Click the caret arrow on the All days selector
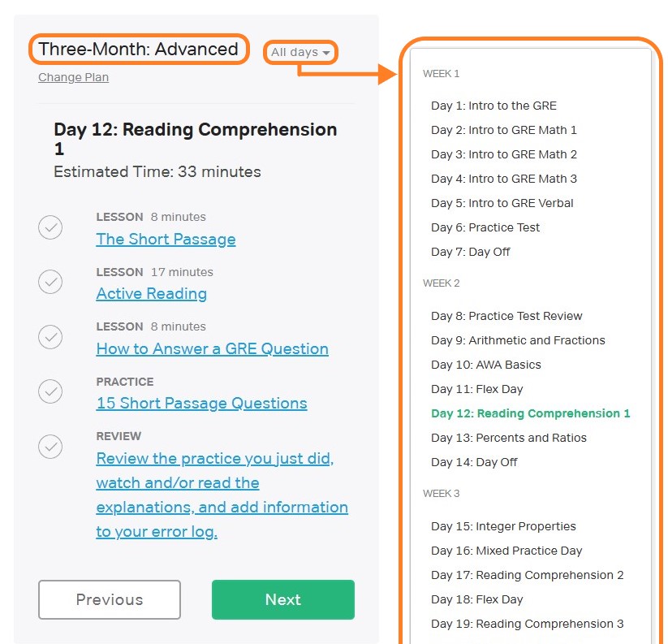 click(327, 52)
